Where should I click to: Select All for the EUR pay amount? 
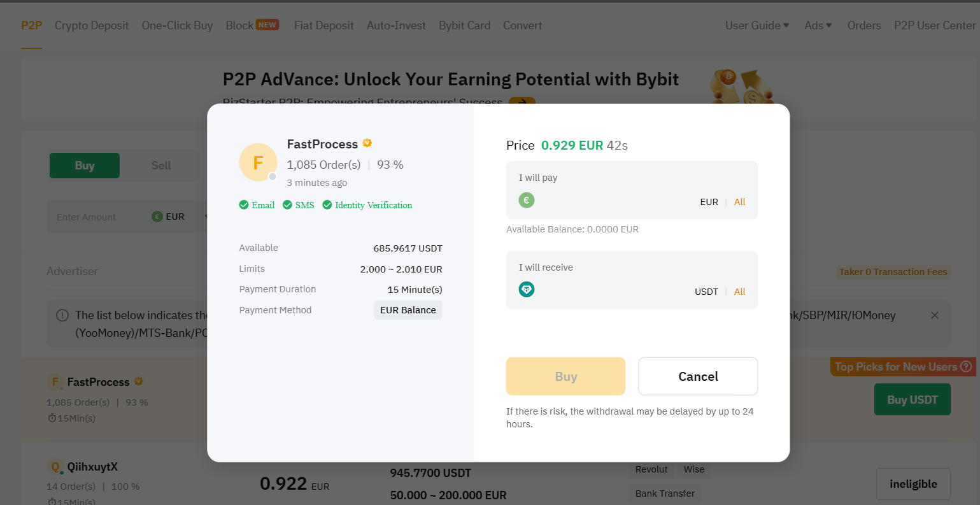point(739,202)
